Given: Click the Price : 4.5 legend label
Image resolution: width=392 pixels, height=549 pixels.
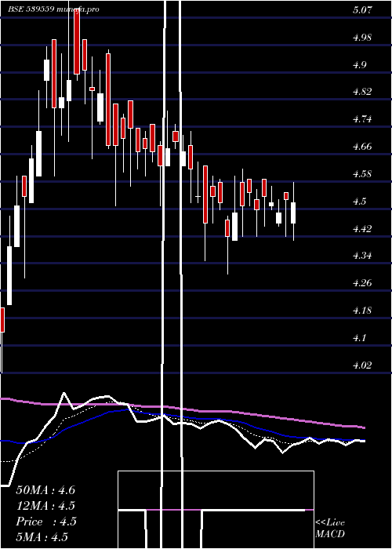Looking at the screenshot, I should [x=45, y=522].
